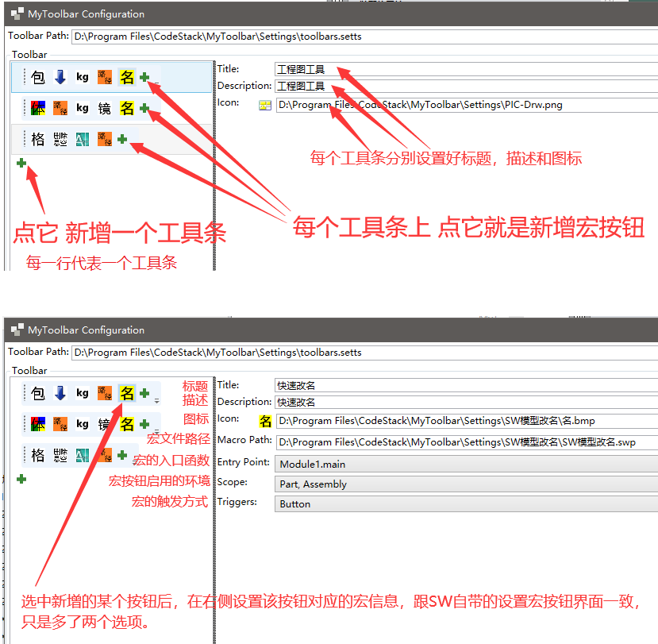
Task: Select orange path icon in upper window's second toolbar
Action: pos(60,108)
